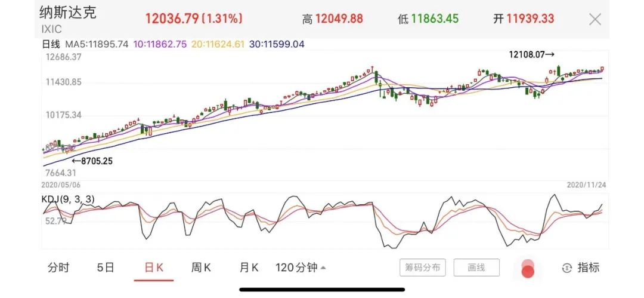644x298 pixels.
Task: Close the 纳斯达克 chart view
Action: click(x=595, y=19)
